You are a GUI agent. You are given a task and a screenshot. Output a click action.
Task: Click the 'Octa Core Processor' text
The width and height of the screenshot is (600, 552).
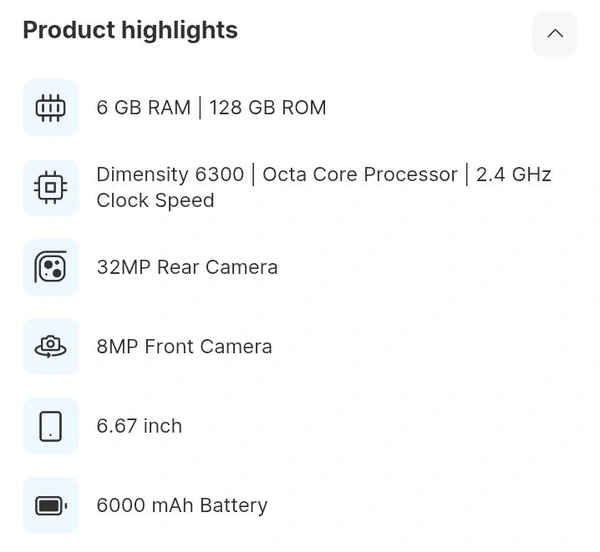[x=360, y=174]
